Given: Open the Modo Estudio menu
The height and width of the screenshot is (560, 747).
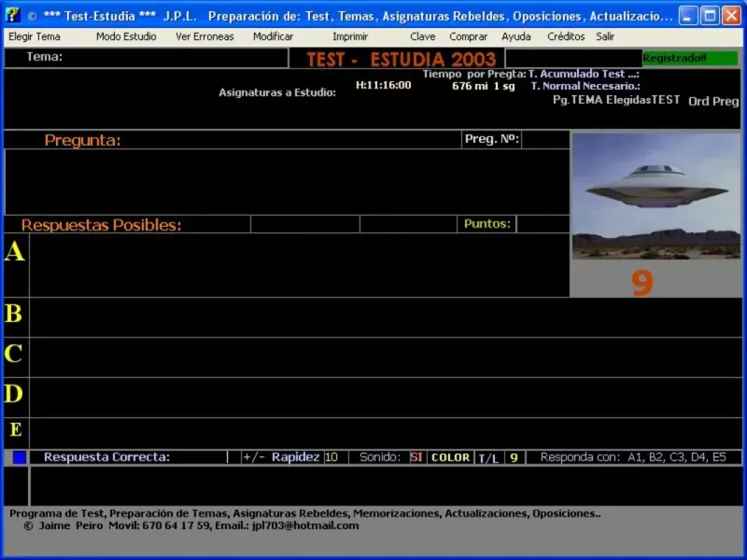Looking at the screenshot, I should click(126, 36).
